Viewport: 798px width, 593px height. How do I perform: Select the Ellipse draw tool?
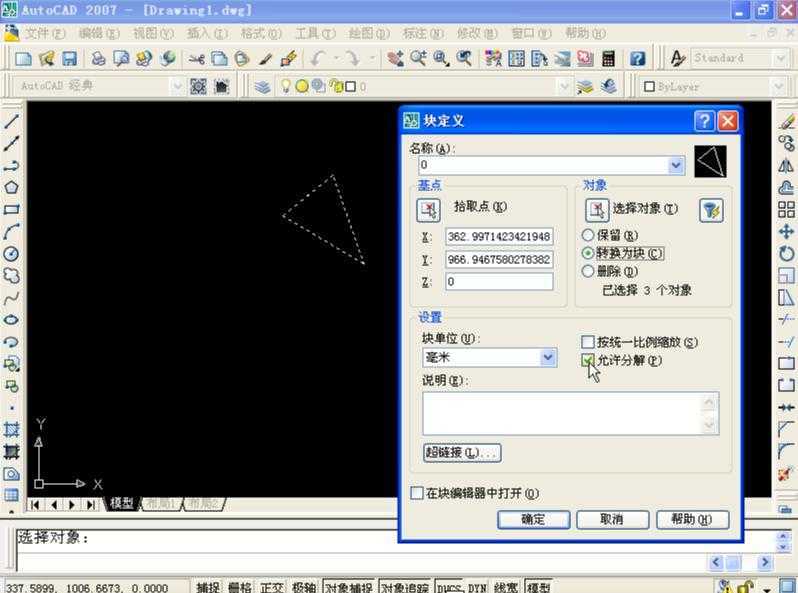pos(11,320)
